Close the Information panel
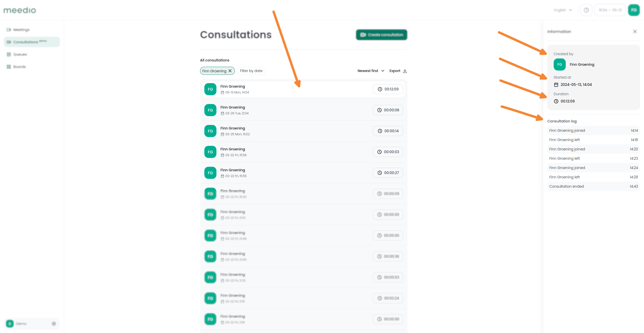Image resolution: width=644 pixels, height=333 pixels. [635, 31]
